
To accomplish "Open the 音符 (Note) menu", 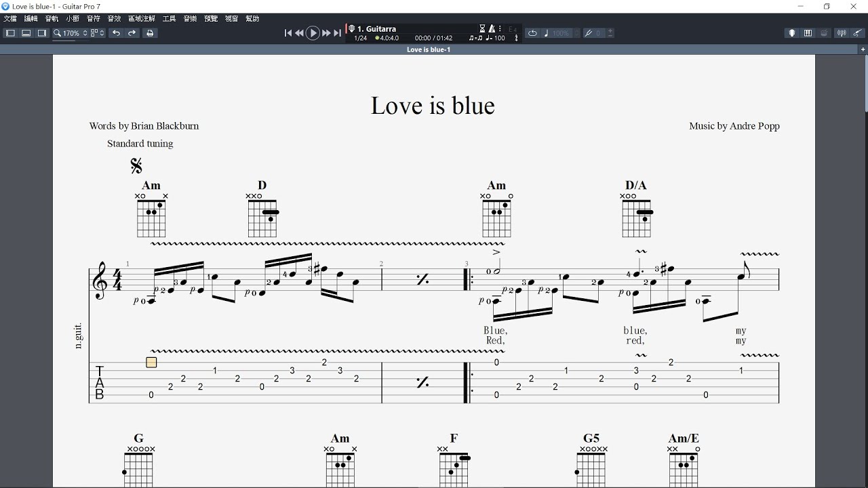I will pyautogui.click(x=94, y=19).
